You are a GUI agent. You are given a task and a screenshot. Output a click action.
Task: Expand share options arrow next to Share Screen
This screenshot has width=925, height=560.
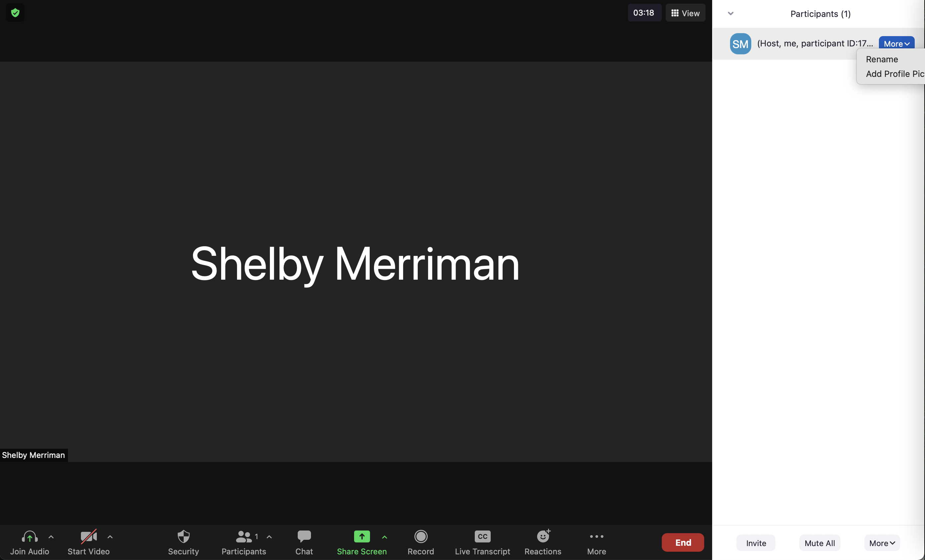[x=384, y=537]
